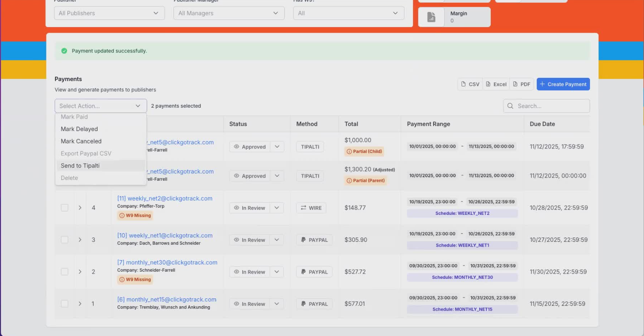644x336 pixels.
Task: Click the W9 Missing badge for weekly_net2
Action: 135,216
